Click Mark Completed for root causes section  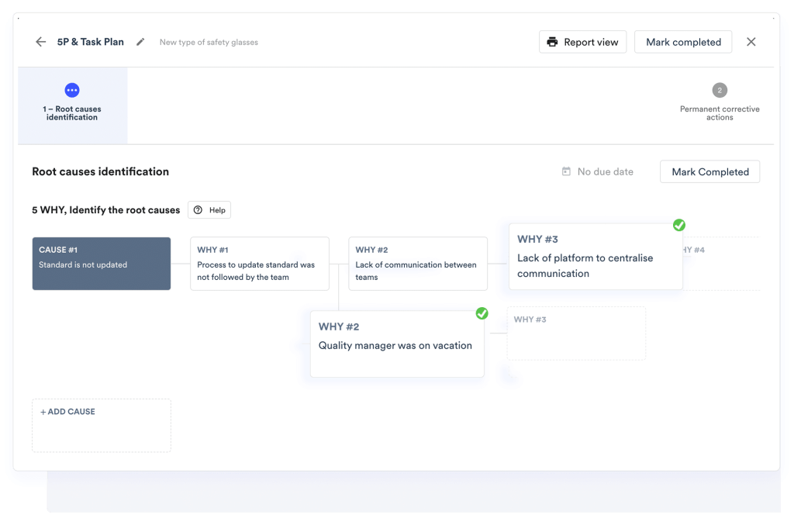(709, 171)
